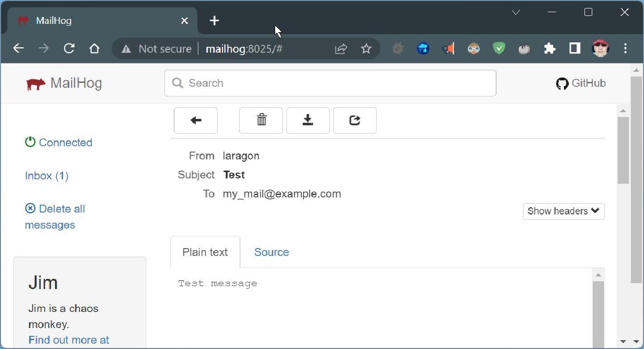644x349 pixels.
Task: Go back to inbox using back arrow button
Action: 195,120
